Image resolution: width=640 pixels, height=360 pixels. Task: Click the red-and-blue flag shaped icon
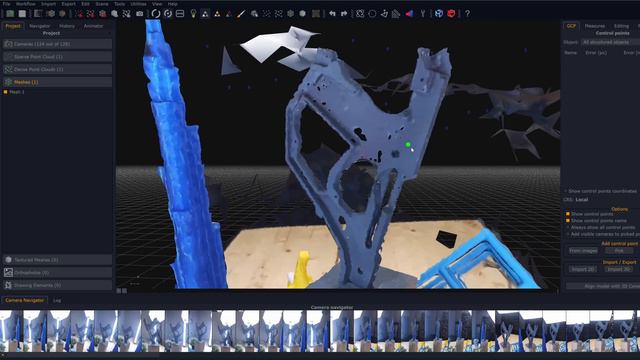(409, 14)
